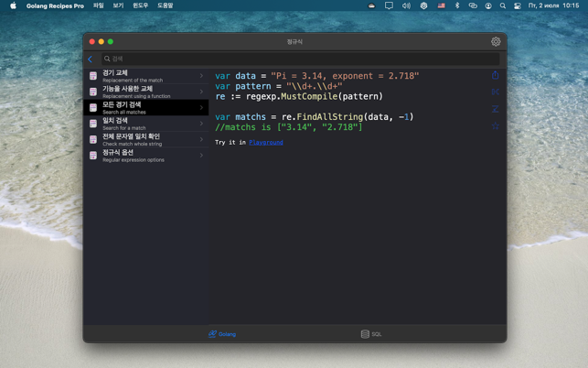Click the recipe icon for Replacement using a function

(93, 92)
